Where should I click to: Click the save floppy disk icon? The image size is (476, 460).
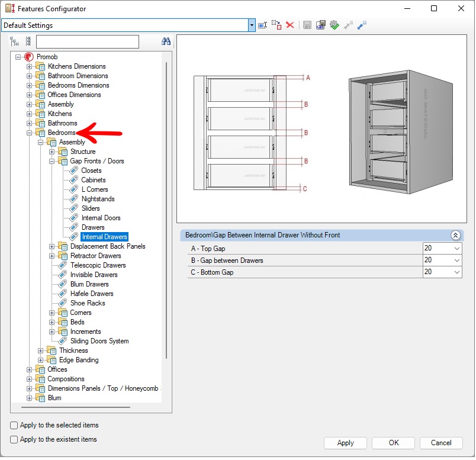point(307,25)
